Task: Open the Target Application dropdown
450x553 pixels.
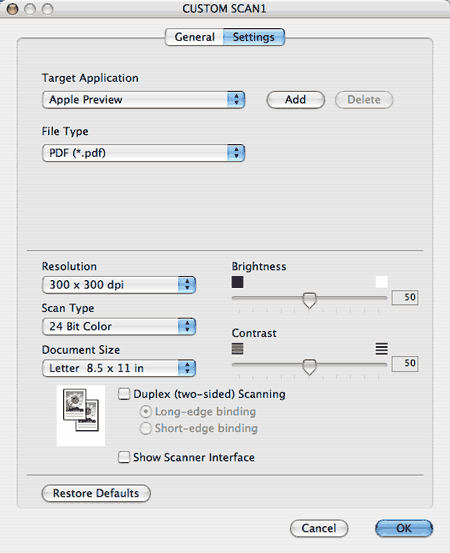Action: 143,100
